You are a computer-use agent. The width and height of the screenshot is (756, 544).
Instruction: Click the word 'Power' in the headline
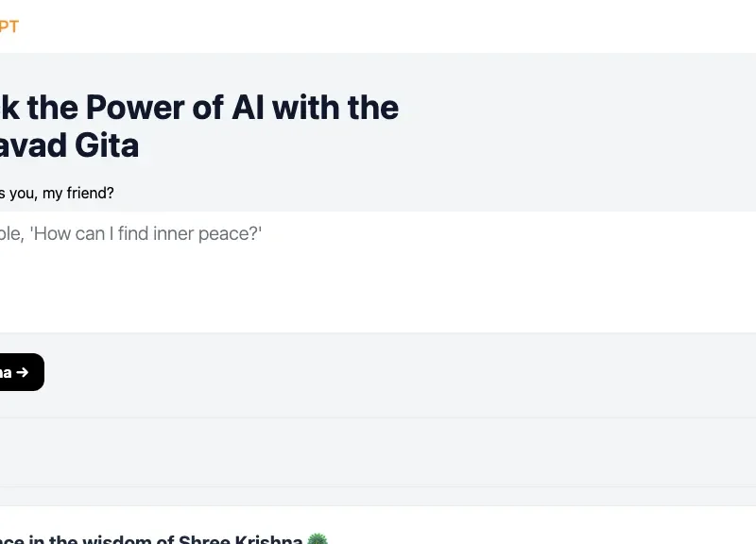pos(135,107)
